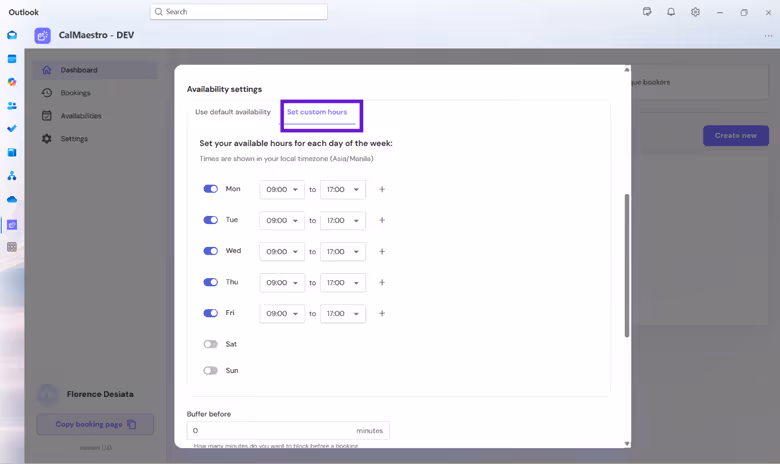Image resolution: width=780 pixels, height=464 pixels.
Task: Select the Set custom hours tab
Action: pos(317,112)
